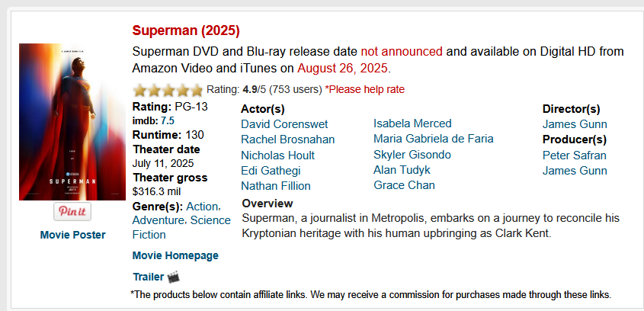Open the Peter Safran producer link

[x=575, y=155]
